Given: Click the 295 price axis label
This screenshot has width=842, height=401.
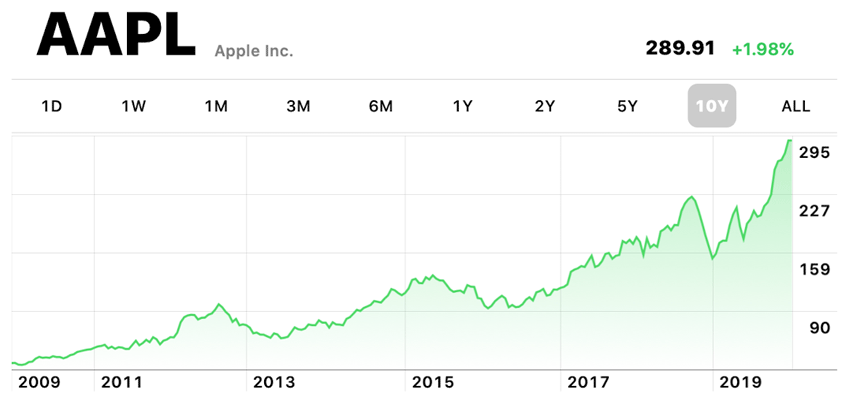Looking at the screenshot, I should click(x=816, y=153).
